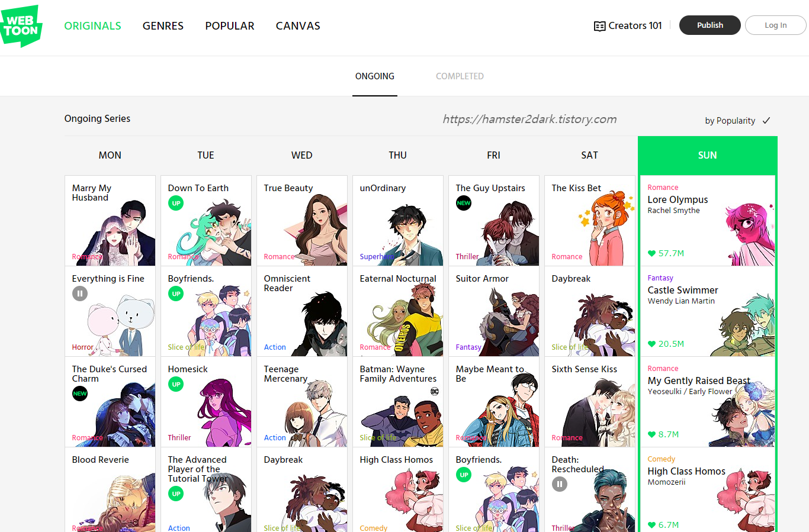Switch to the COMPLETED tab

[x=460, y=76]
